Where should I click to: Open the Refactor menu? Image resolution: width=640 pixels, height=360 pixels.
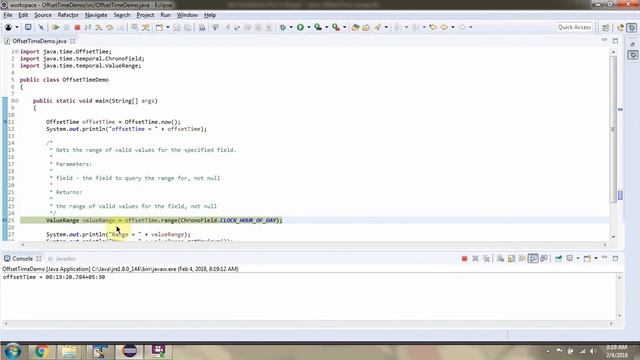point(68,15)
